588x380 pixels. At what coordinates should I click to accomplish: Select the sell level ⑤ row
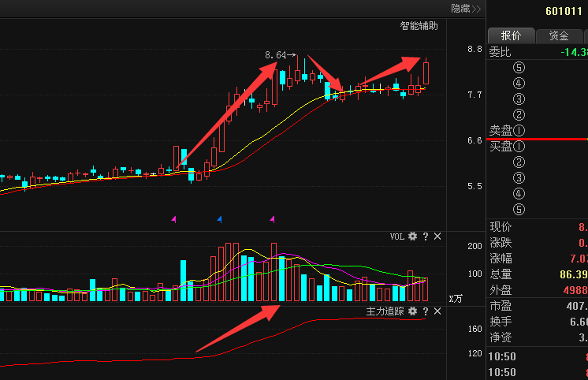[x=538, y=68]
